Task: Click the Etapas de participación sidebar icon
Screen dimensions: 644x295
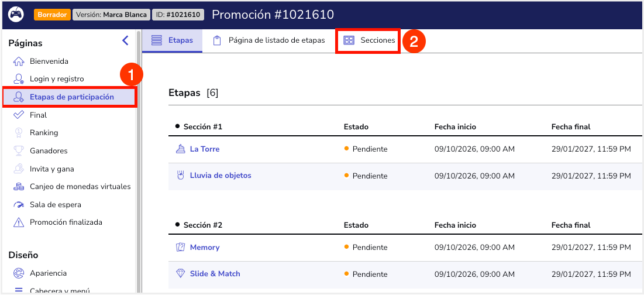Action: (x=19, y=97)
